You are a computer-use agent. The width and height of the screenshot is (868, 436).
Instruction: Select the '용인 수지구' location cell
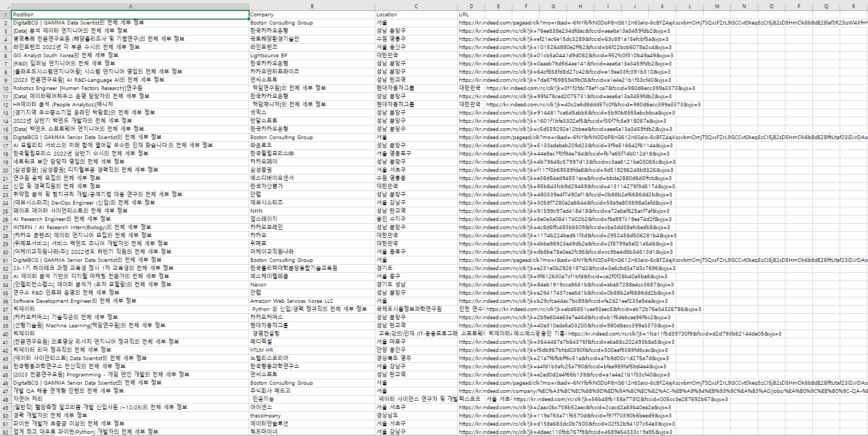tap(416, 219)
